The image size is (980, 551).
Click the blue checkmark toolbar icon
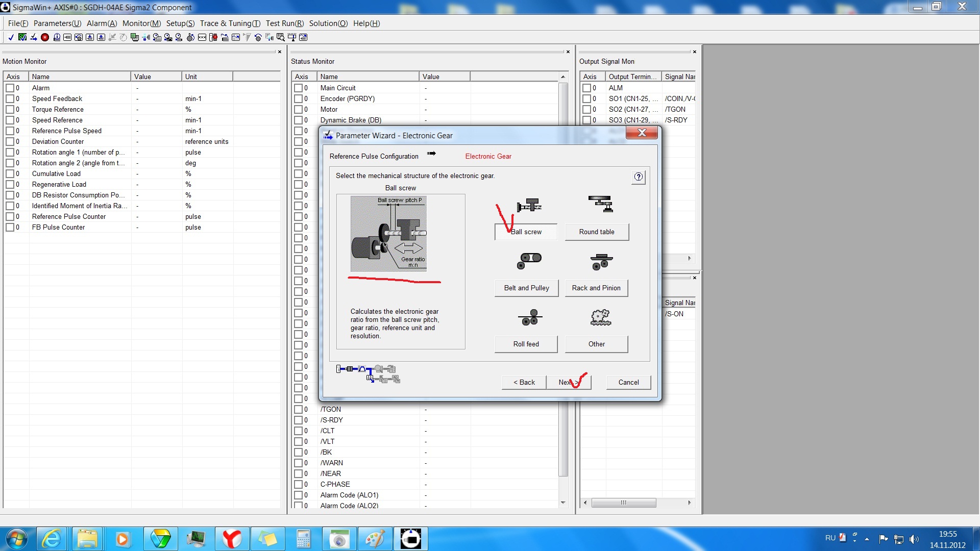pos(11,37)
